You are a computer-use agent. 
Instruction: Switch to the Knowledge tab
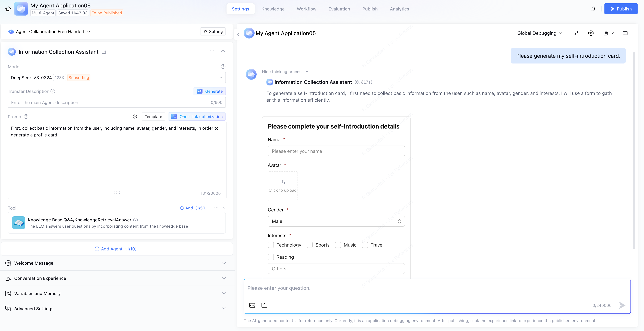[x=273, y=9]
